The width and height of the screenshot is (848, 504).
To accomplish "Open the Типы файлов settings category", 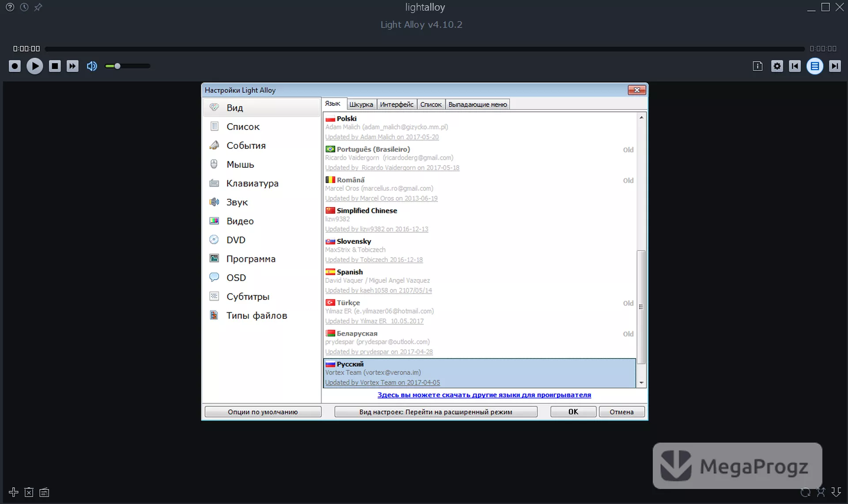I will tap(262, 315).
